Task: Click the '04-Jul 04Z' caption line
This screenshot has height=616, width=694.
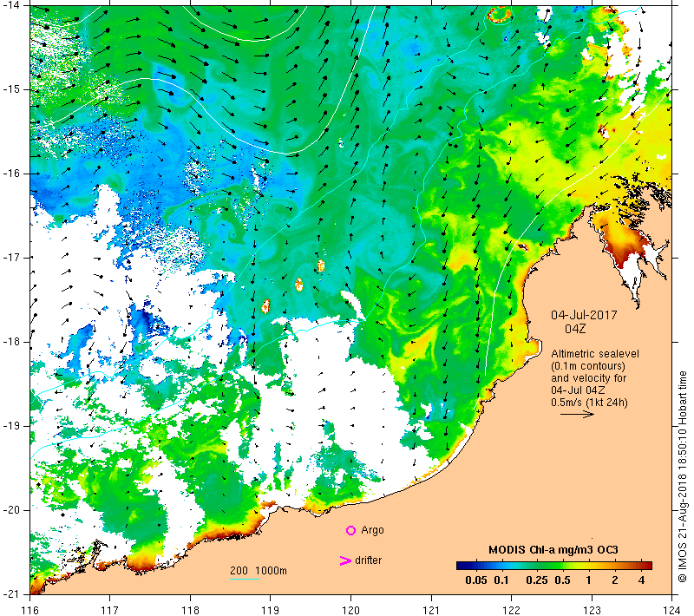Action: (578, 390)
